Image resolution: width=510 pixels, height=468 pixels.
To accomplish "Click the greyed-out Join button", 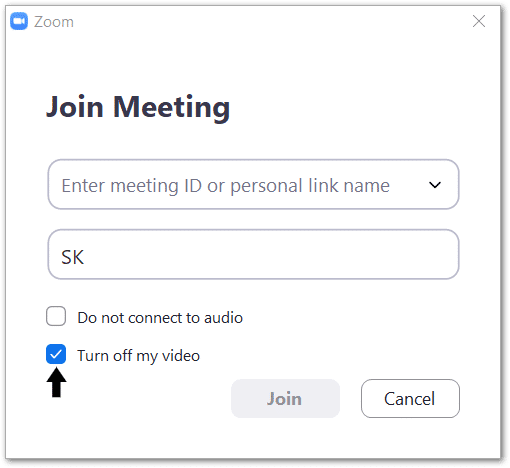I will (285, 398).
